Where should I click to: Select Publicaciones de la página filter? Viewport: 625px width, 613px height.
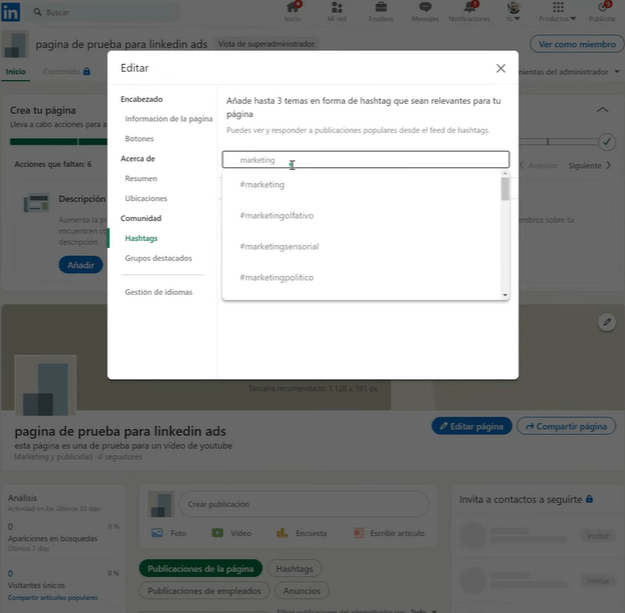click(x=200, y=569)
